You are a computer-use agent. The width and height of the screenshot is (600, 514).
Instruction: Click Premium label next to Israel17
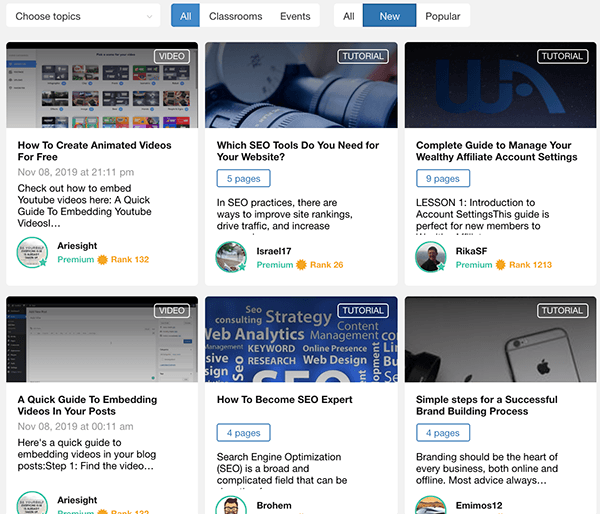(x=275, y=265)
